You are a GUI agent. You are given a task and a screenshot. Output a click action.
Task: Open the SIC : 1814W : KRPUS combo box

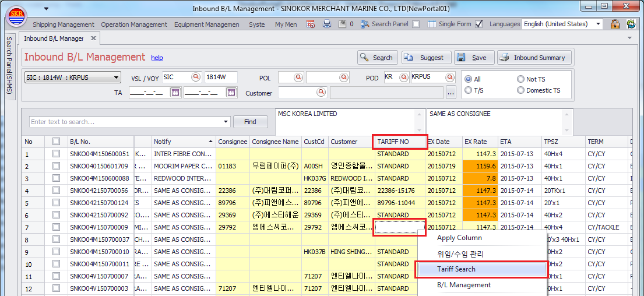[117, 77]
